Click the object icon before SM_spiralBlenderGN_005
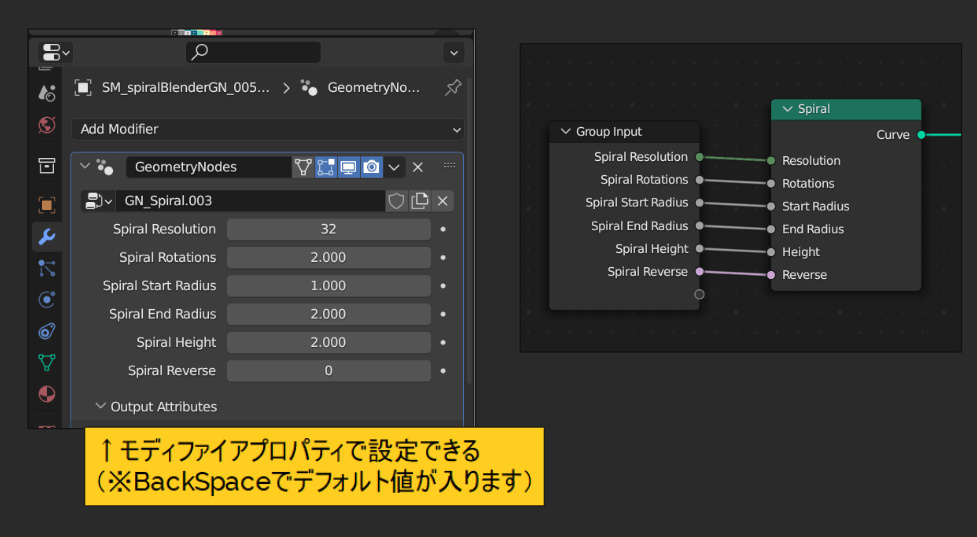 click(83, 88)
